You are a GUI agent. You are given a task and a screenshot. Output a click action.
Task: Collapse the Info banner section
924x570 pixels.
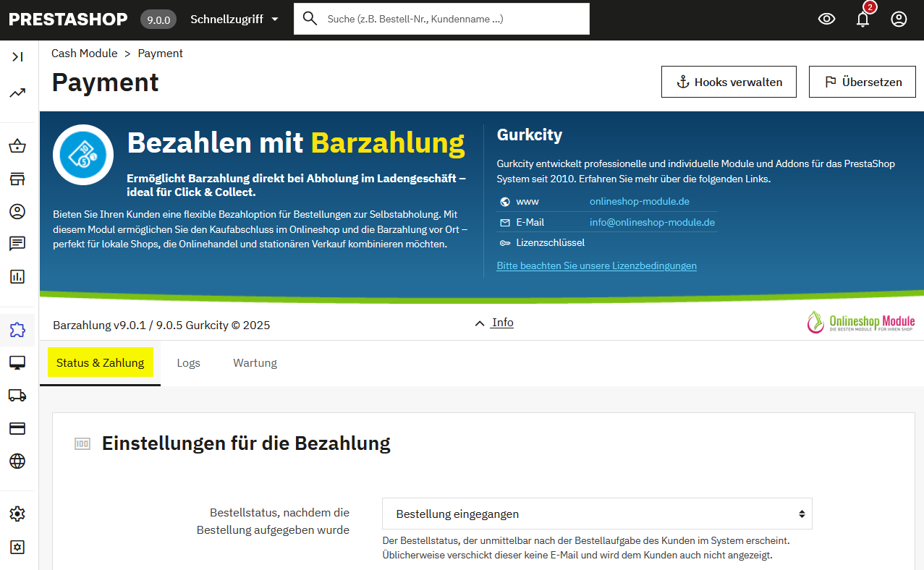(494, 323)
